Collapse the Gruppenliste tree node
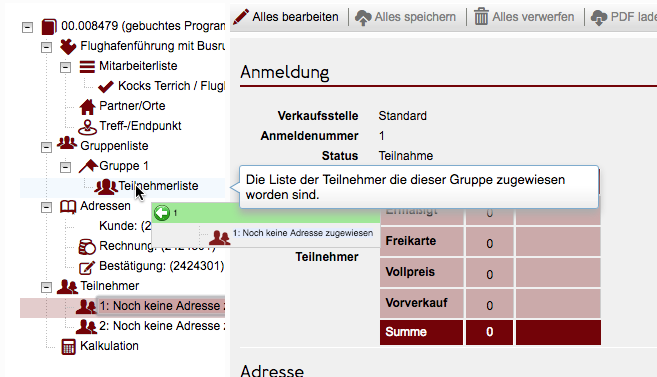This screenshot has height=377, width=657. pos(46,147)
